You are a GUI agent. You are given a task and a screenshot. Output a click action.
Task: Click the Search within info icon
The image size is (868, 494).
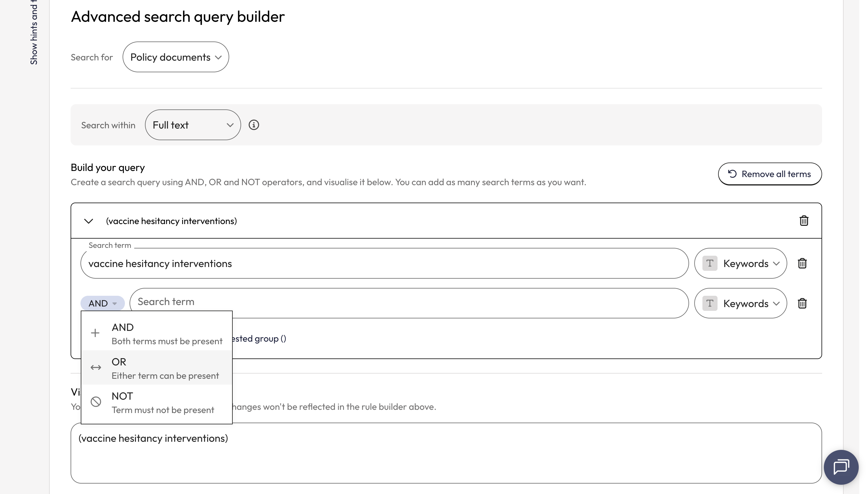[254, 125]
